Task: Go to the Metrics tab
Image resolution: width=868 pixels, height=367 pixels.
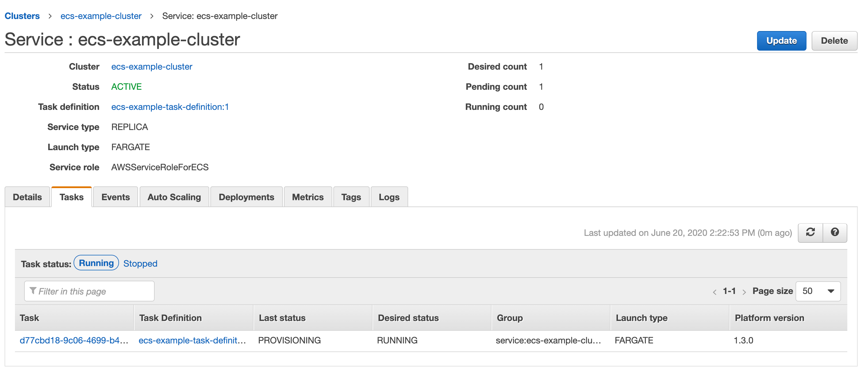Action: pos(308,197)
